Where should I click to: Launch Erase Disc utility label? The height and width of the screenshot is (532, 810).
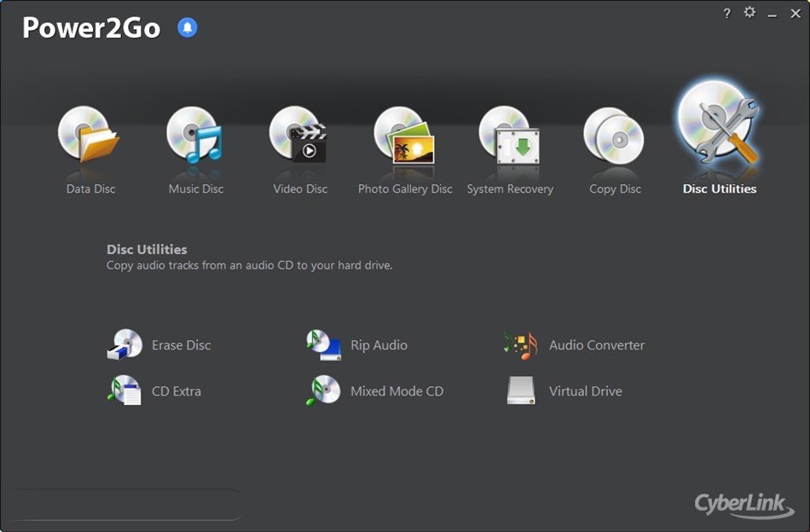[x=182, y=345]
